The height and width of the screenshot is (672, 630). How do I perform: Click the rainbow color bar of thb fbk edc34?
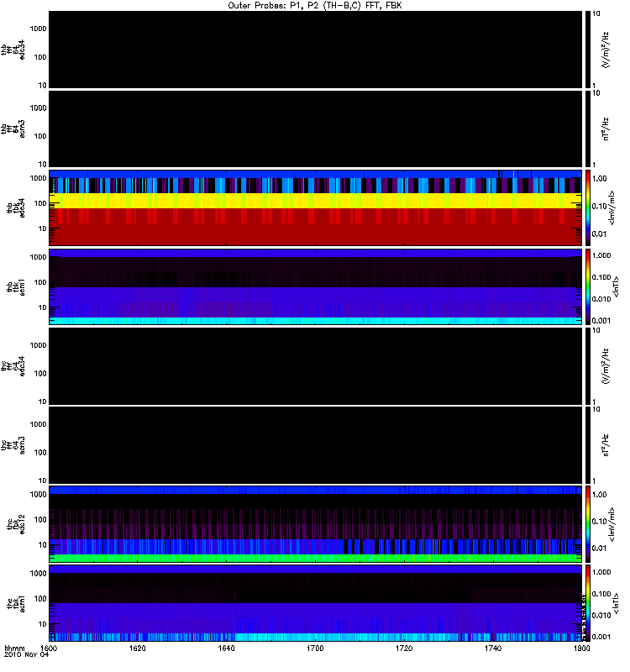[x=587, y=207]
